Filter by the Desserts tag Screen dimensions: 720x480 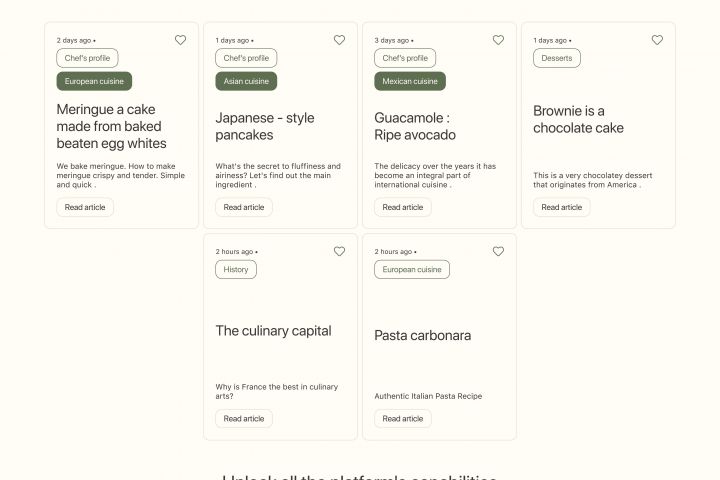(557, 58)
